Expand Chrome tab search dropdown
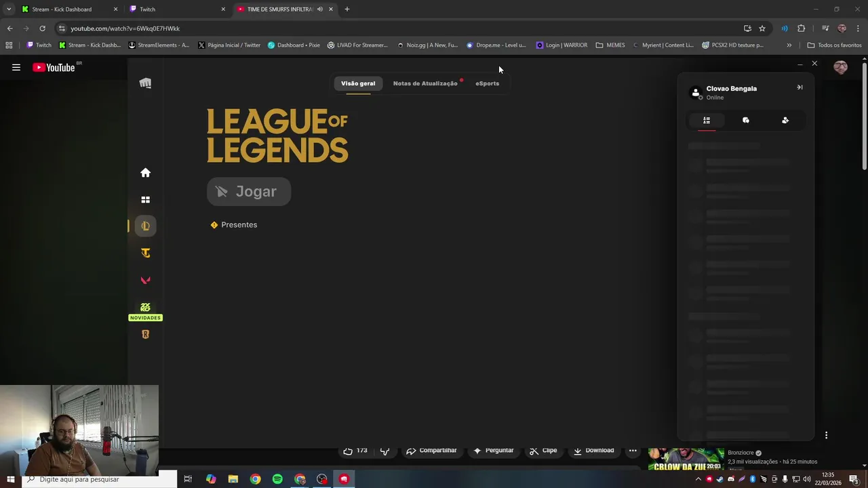Viewport: 868px width, 488px height. (x=9, y=9)
